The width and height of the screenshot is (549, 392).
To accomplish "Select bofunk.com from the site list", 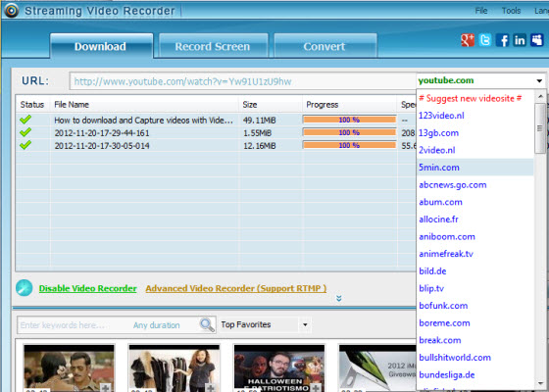I will click(443, 306).
